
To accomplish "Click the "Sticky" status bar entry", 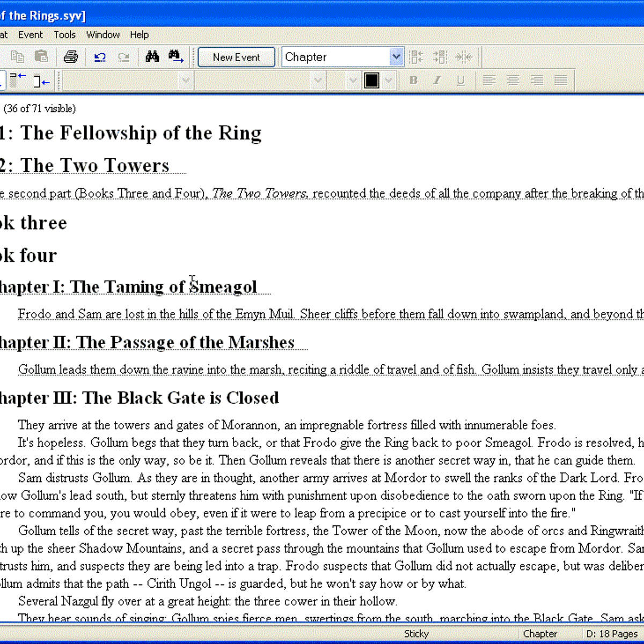I will tap(416, 634).
